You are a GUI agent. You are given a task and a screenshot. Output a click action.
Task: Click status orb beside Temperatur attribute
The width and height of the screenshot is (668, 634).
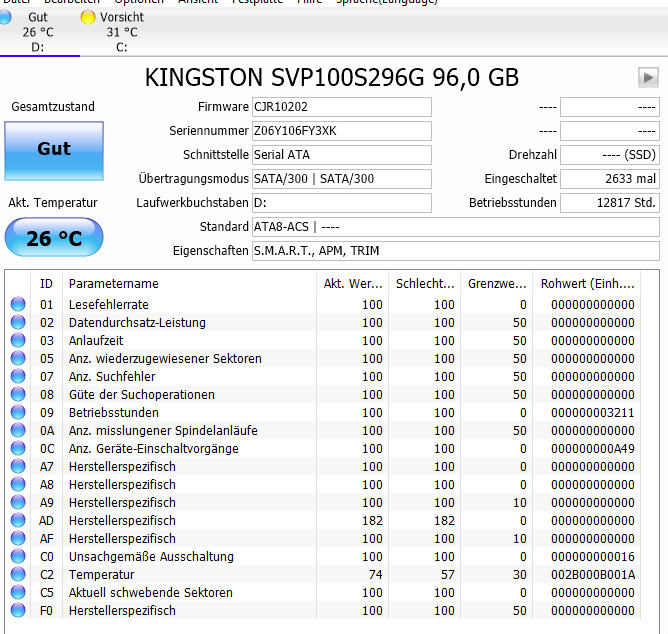(x=18, y=574)
